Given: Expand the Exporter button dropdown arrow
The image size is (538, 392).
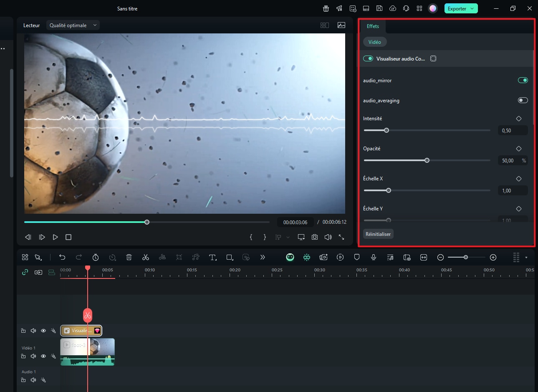Looking at the screenshot, I should pos(472,9).
